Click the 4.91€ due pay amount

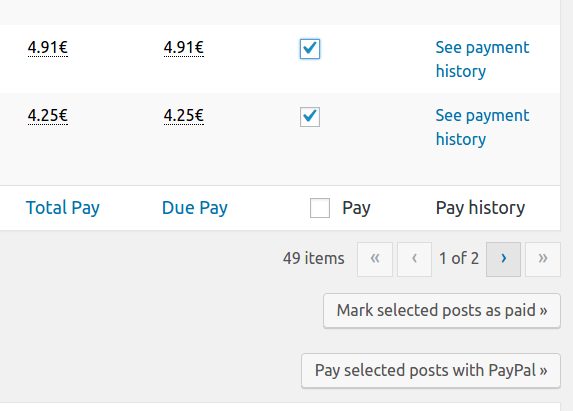tap(184, 47)
